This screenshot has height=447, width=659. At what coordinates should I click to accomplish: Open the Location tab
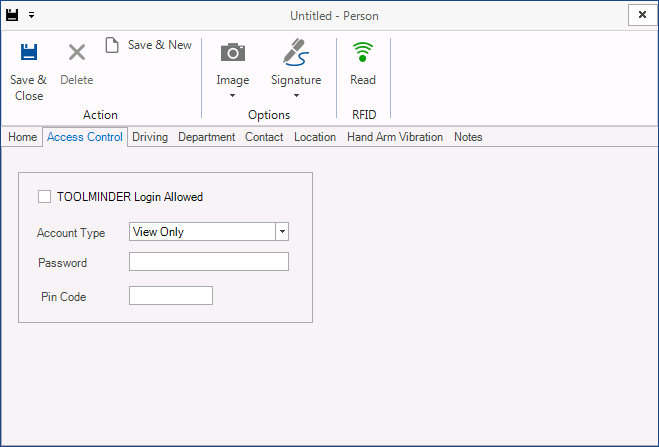tap(315, 137)
